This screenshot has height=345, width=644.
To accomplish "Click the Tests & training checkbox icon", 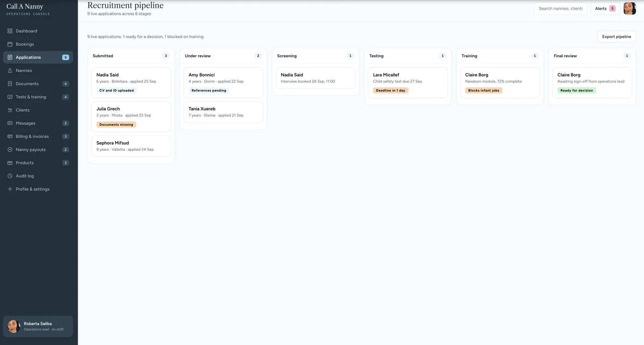I will [x=10, y=97].
